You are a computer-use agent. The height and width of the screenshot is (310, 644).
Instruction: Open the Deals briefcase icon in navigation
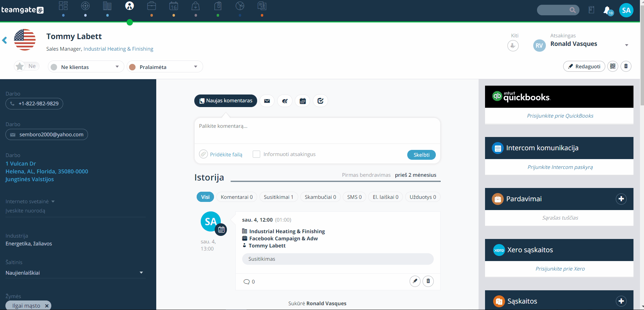(x=151, y=6)
